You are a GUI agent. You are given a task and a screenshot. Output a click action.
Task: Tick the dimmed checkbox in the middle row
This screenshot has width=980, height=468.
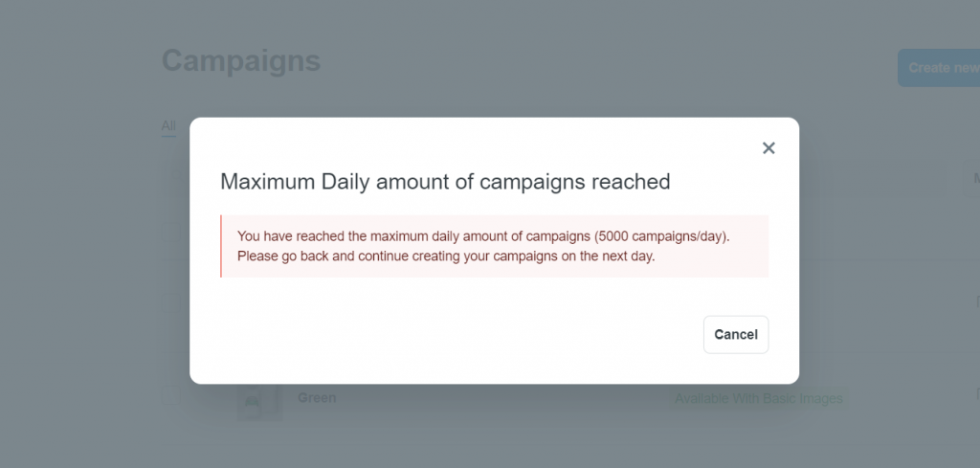point(170,302)
